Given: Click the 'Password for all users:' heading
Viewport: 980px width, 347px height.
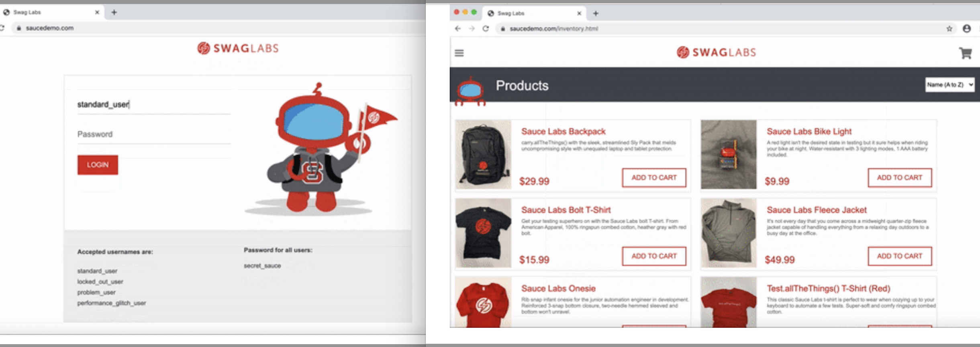Looking at the screenshot, I should click(x=278, y=250).
